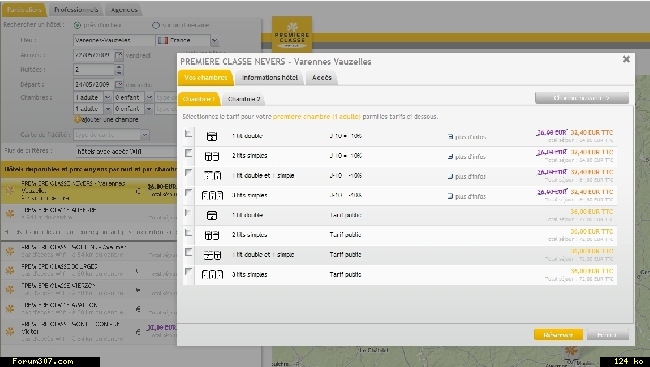Open the Départ calendar icon
650x367 pixels.
(x=119, y=84)
